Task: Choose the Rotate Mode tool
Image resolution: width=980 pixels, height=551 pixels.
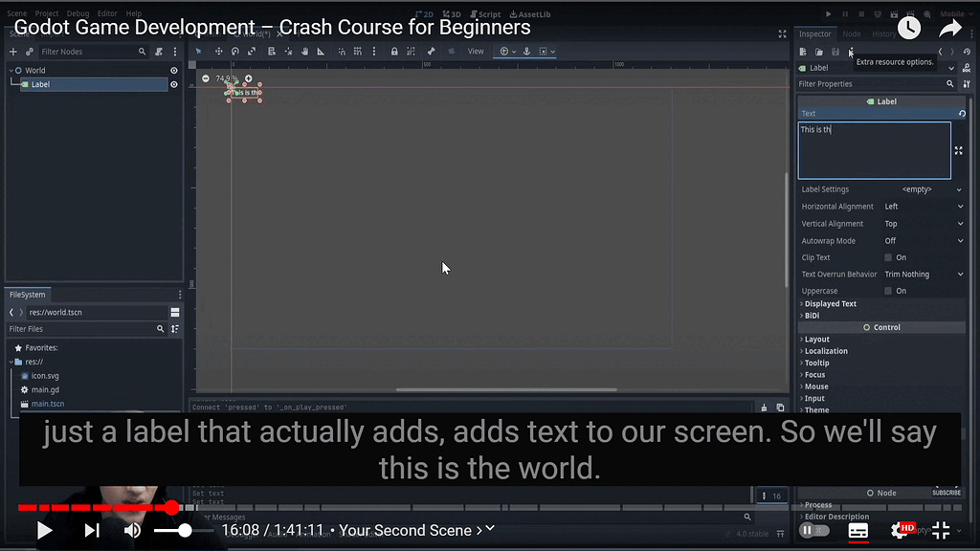Action: click(235, 52)
